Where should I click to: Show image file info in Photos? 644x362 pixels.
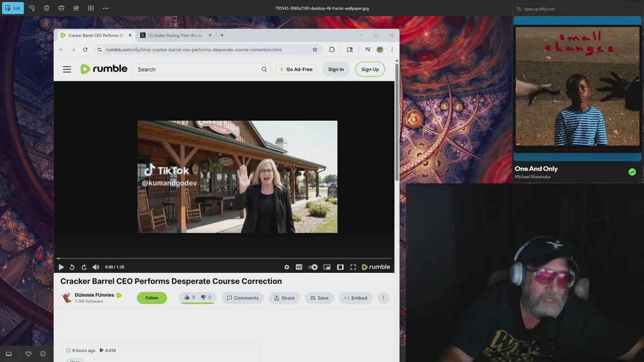click(x=43, y=354)
